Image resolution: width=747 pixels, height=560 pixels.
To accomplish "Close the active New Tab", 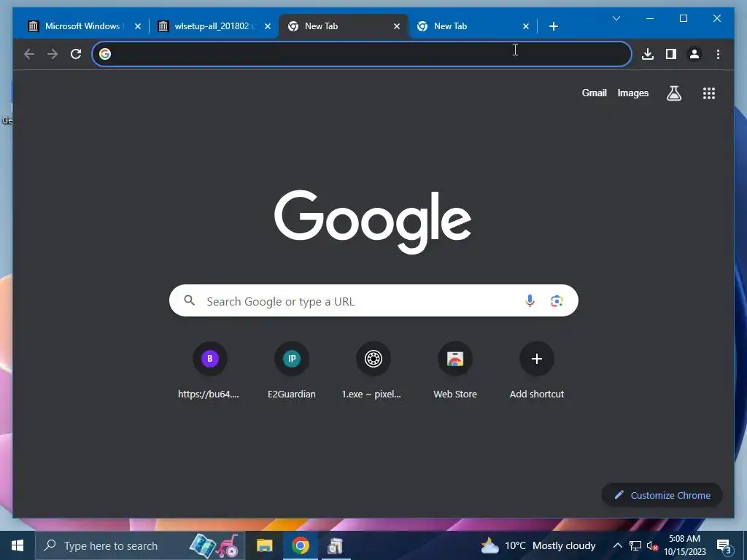I will tap(397, 26).
